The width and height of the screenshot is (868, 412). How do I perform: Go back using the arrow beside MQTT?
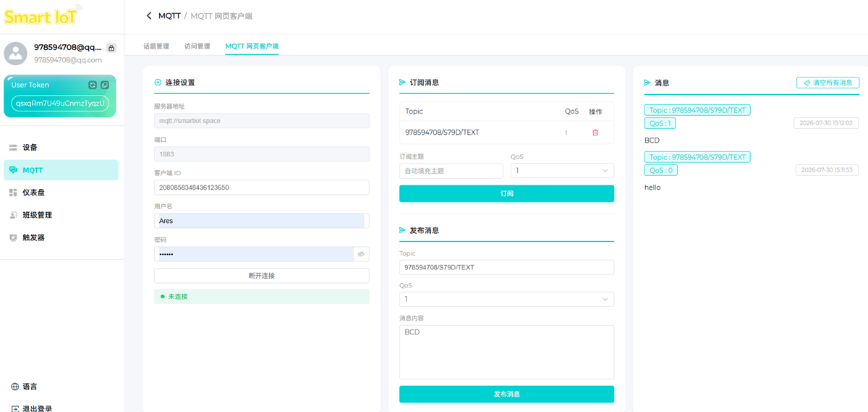pos(149,16)
